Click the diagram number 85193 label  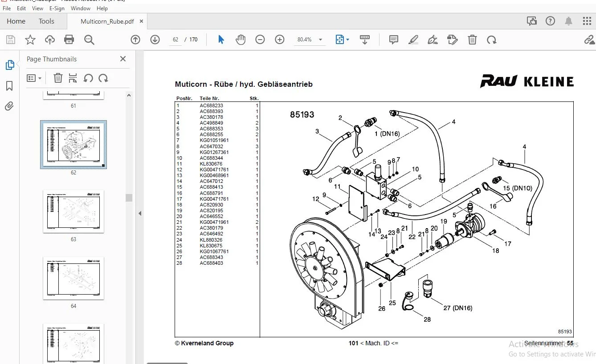[302, 114]
